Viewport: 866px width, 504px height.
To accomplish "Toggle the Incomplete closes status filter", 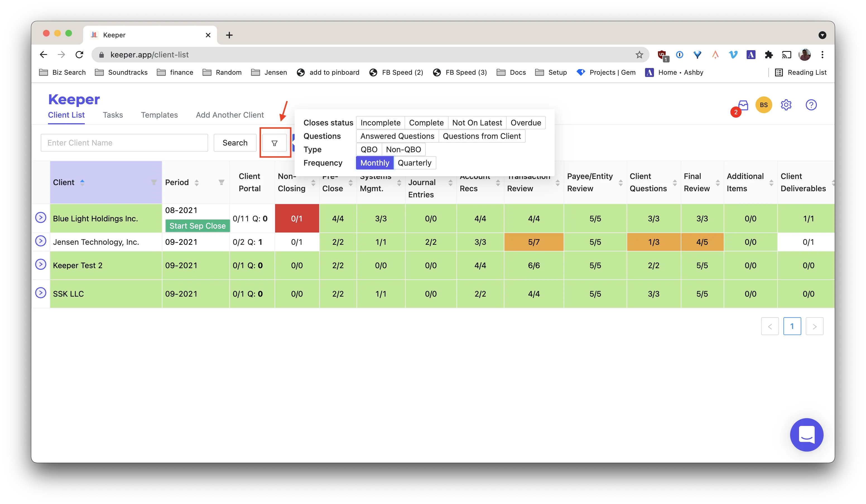I will click(x=381, y=123).
